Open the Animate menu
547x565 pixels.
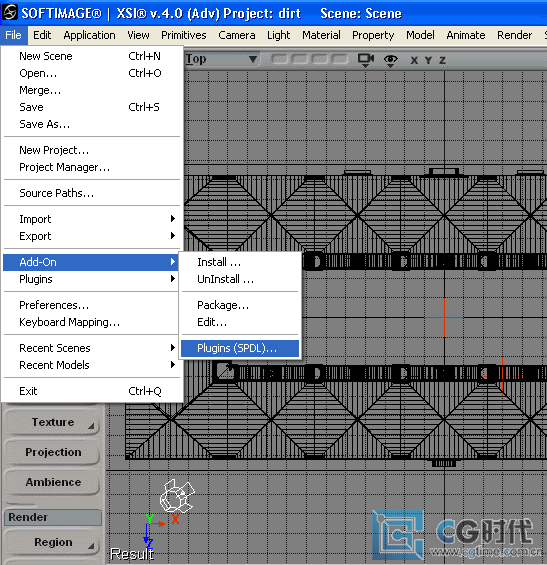pos(466,35)
